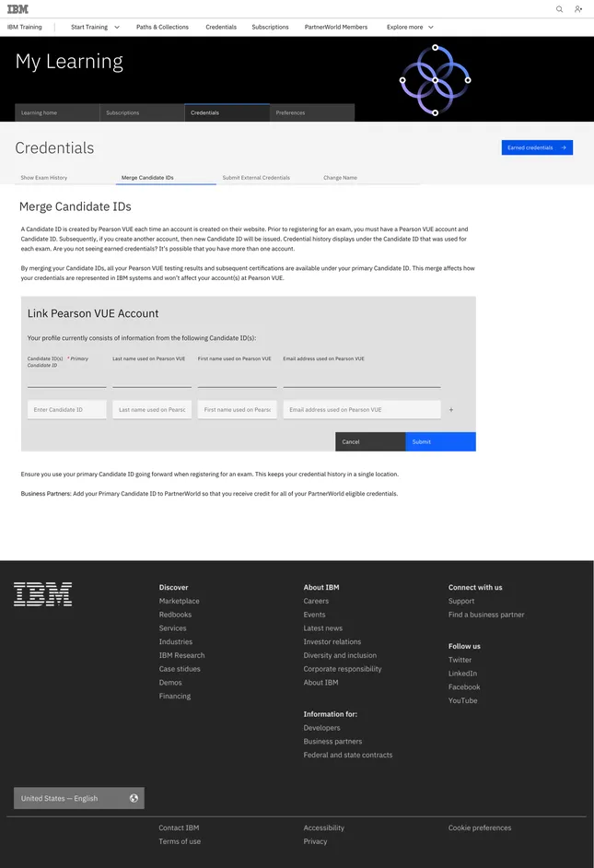Focus the Enter Candidate ID field
This screenshot has height=868, width=594.
coord(67,410)
